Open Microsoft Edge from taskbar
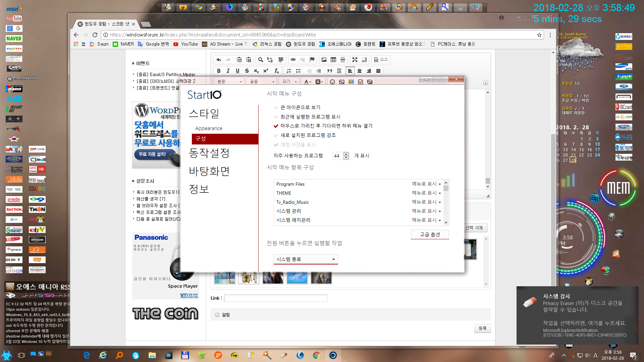The width and height of the screenshot is (644, 362). [x=87, y=355]
